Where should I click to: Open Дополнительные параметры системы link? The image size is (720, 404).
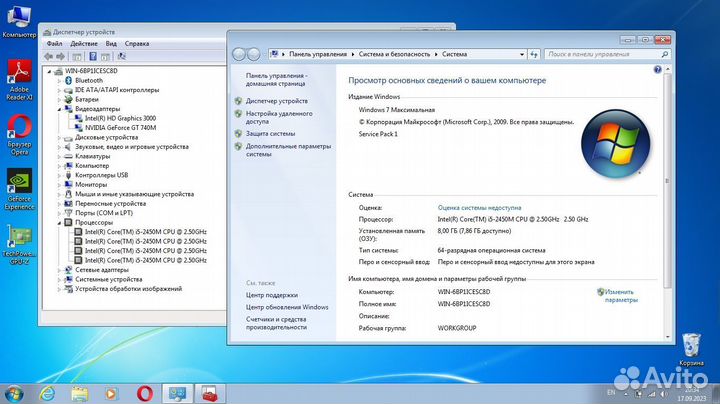288,150
